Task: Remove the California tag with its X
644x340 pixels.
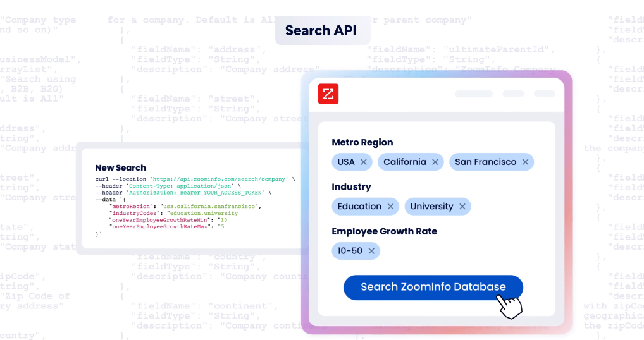Action: pos(435,162)
